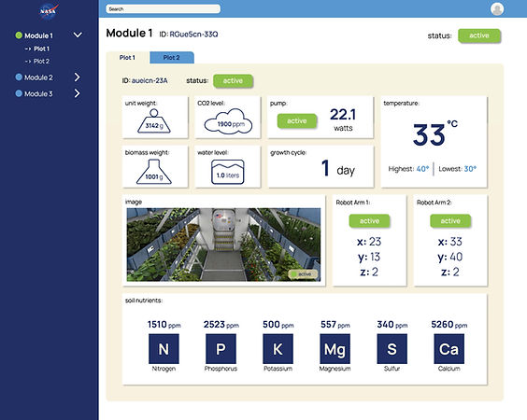Viewport: 527px width, 420px height.
Task: Toggle Robot Arm 1 active button
Action: click(369, 221)
